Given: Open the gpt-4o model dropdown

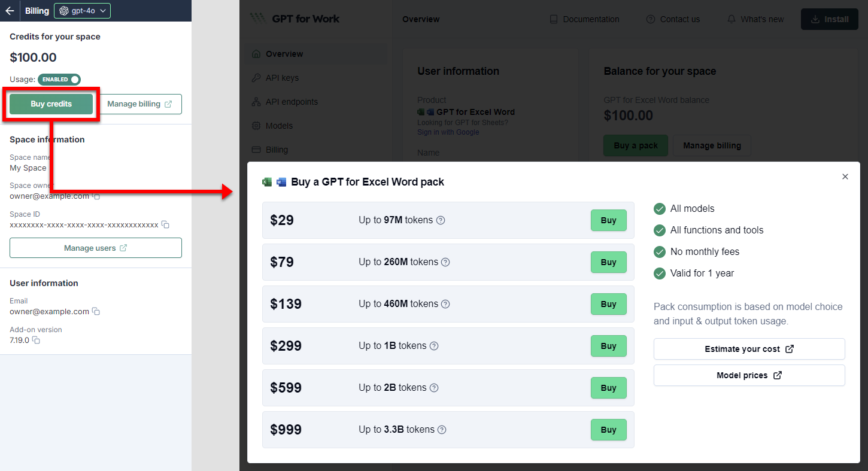Looking at the screenshot, I should click(x=82, y=10).
